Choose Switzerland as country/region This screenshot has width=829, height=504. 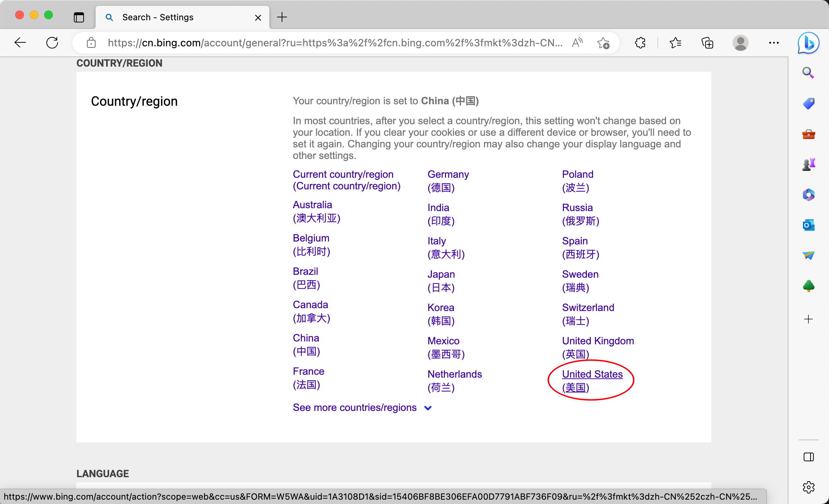click(588, 314)
